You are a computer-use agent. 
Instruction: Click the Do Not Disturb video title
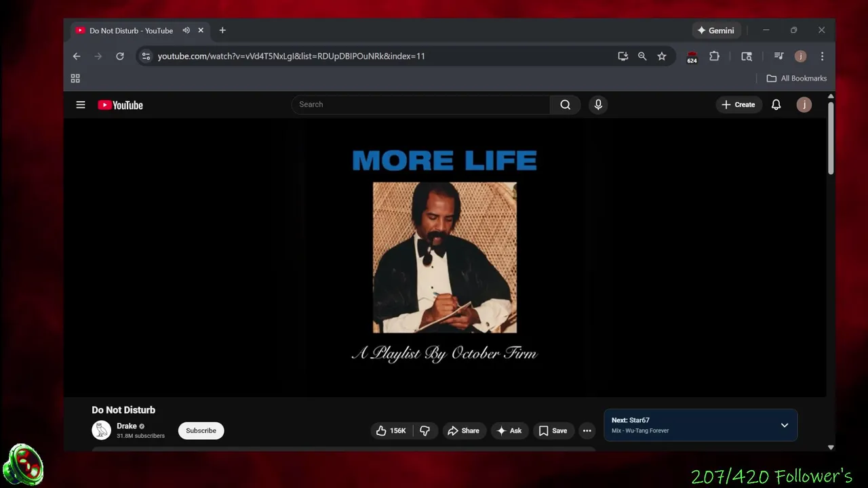123,410
